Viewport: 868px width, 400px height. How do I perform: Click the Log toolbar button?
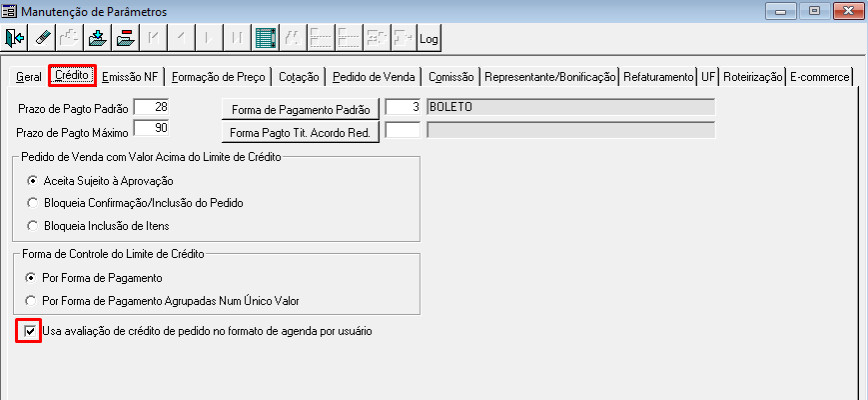[430, 38]
